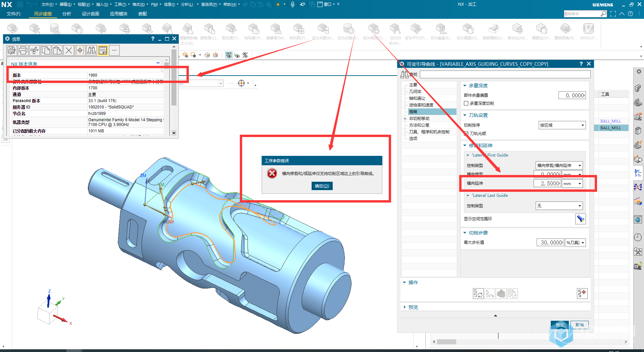644x352 pixels.
Task: Click the gear settings icon atop the right sidebar
Action: click(639, 72)
